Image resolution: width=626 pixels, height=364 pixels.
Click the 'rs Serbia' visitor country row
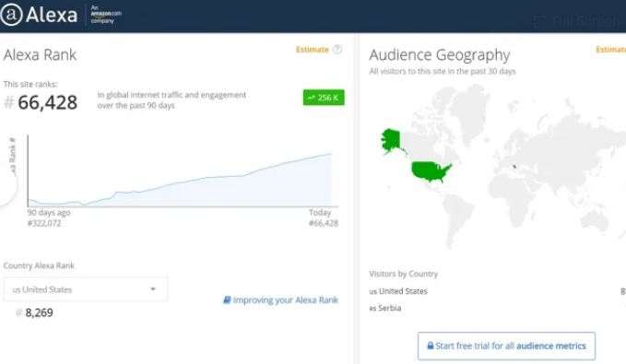pyautogui.click(x=384, y=308)
